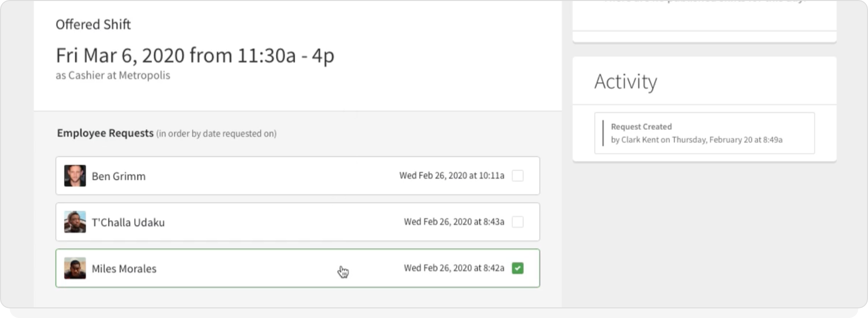Uncheck Miles Morales's selected request checkbox
The width and height of the screenshot is (868, 318).
point(517,268)
